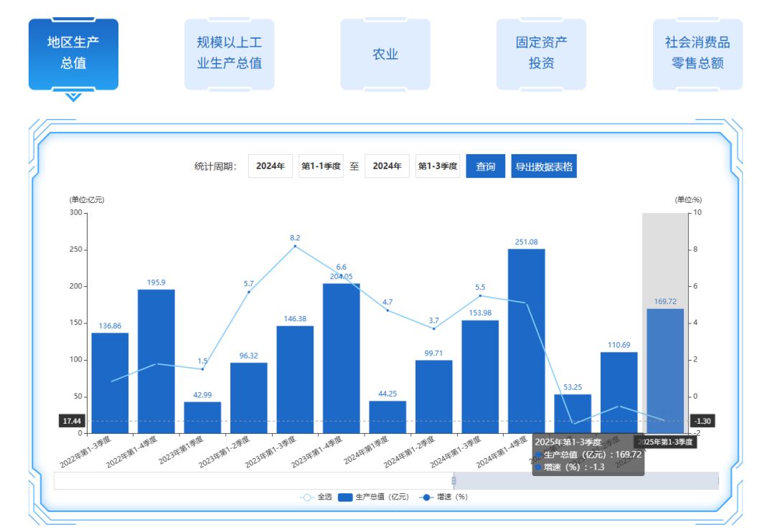This screenshot has height=532, width=775.
Task: Toggle the 生产总值（亿元） legend swatch
Action: coord(345,497)
